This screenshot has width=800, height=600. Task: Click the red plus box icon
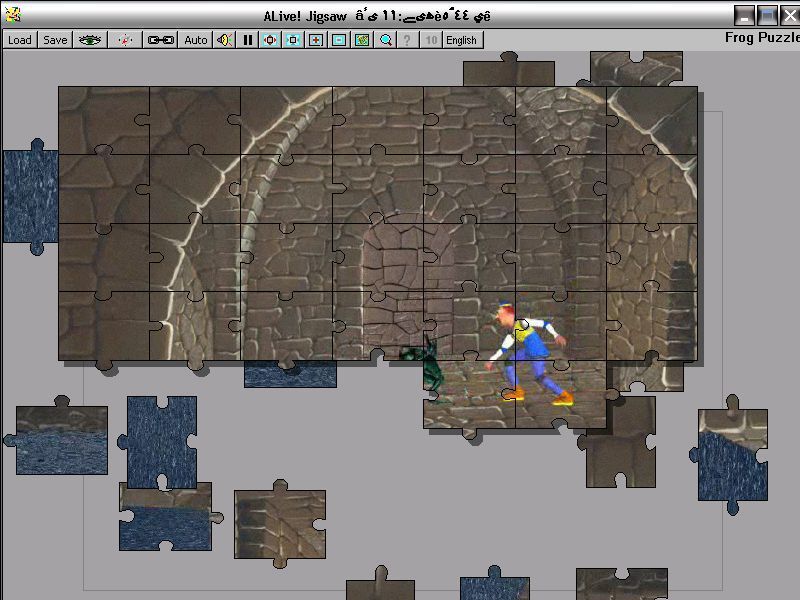316,40
